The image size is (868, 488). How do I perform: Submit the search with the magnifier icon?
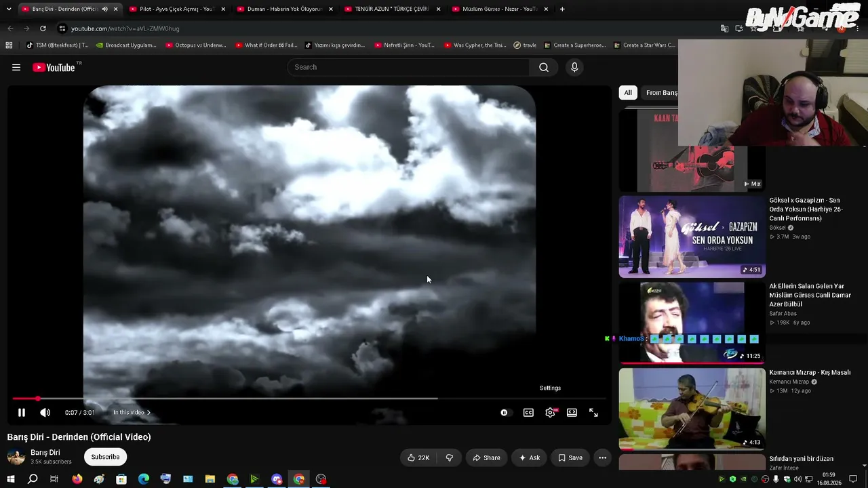[x=544, y=67]
